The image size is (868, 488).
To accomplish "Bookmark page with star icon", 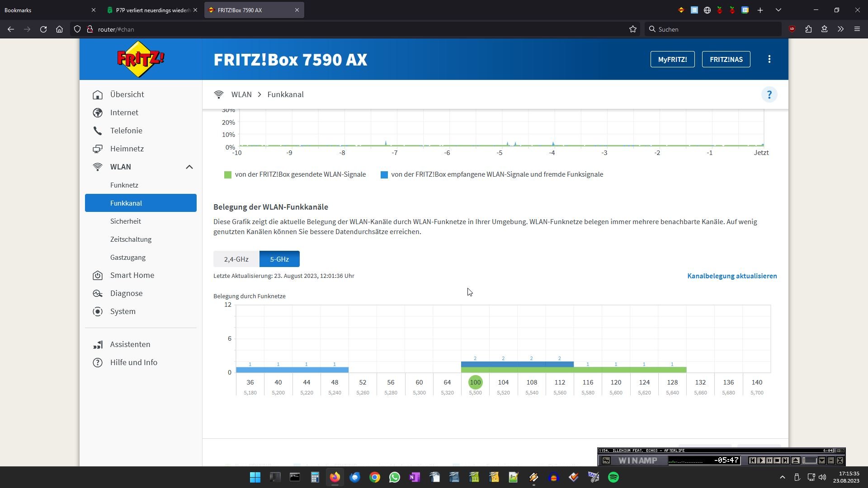I will point(632,29).
